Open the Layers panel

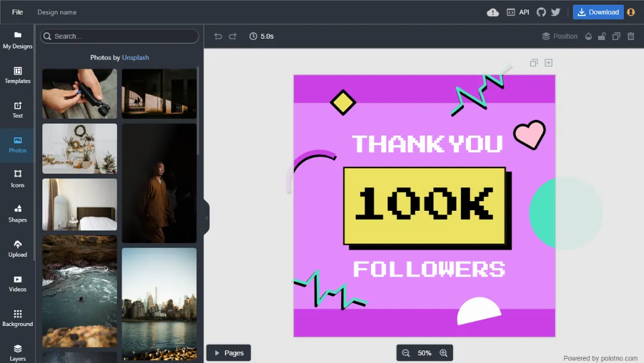pyautogui.click(x=17, y=353)
